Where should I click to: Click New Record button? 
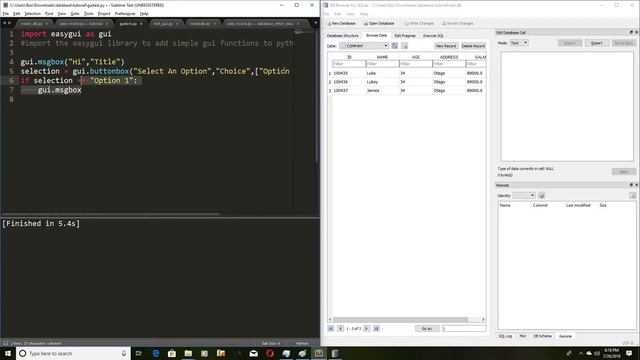coord(446,46)
